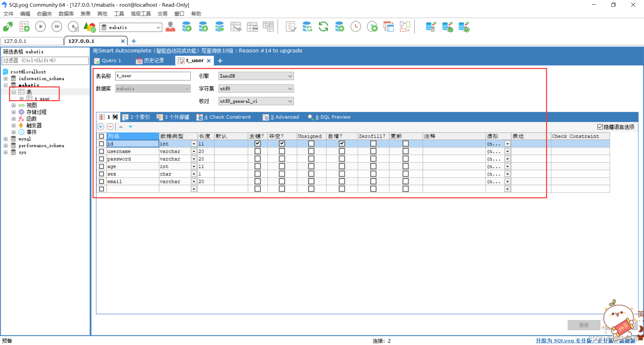The image size is (644, 345).
Task: Toggle primary key checkbox for sex row
Action: (258, 174)
